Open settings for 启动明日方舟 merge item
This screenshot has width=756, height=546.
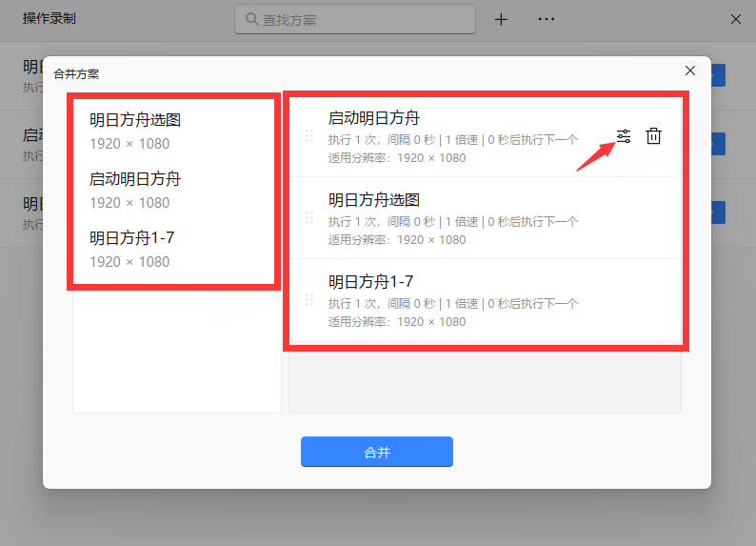pyautogui.click(x=623, y=136)
